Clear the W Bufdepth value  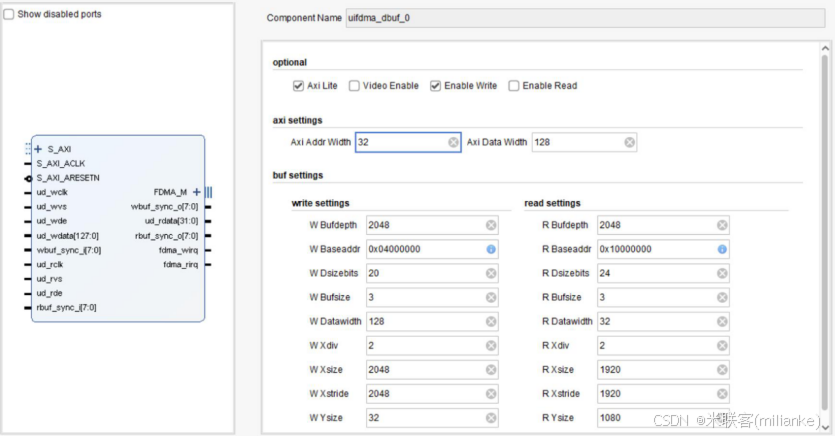[x=491, y=225]
